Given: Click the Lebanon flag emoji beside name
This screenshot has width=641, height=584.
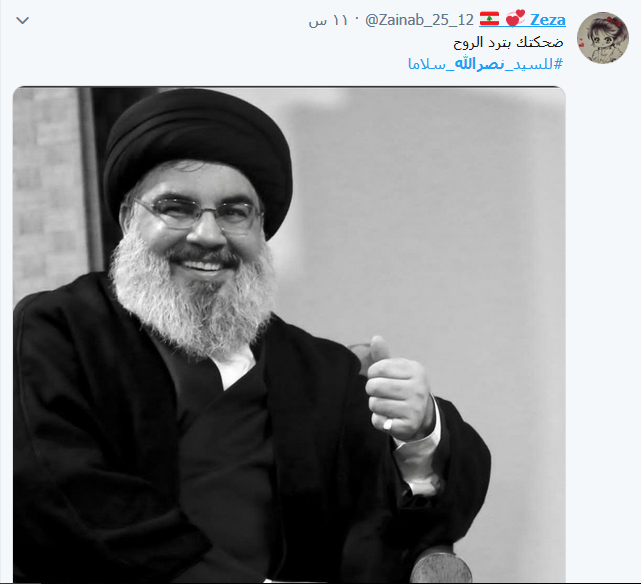Looking at the screenshot, I should coord(489,19).
